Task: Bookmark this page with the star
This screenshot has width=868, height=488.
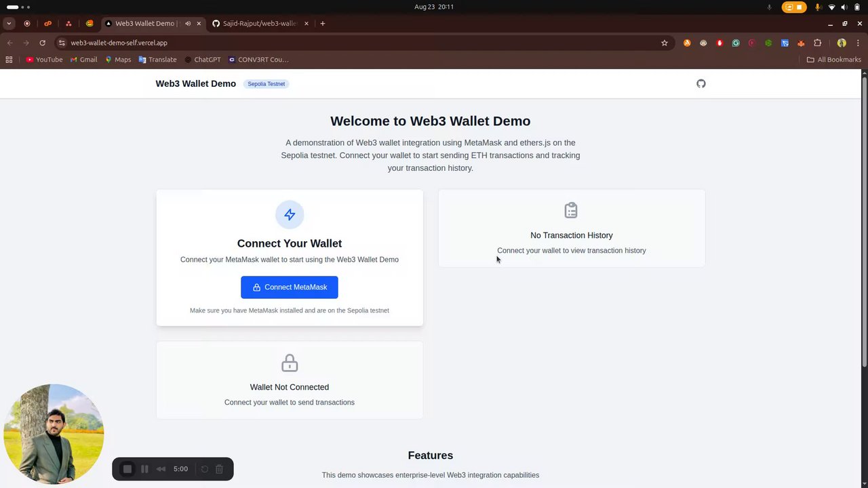Action: coord(665,43)
